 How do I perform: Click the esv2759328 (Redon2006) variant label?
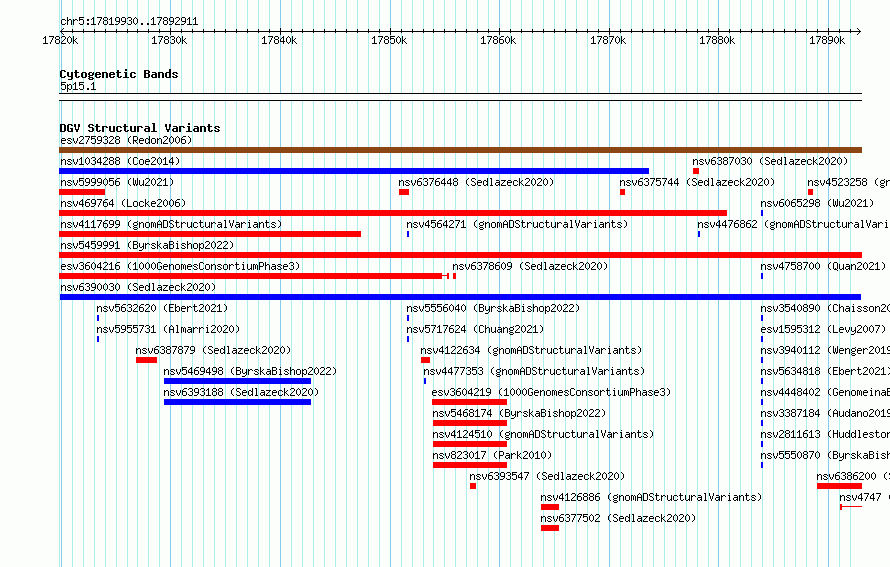point(126,140)
